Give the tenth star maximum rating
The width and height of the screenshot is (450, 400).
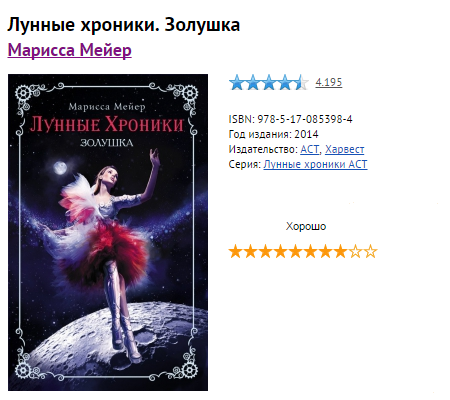[370, 251]
